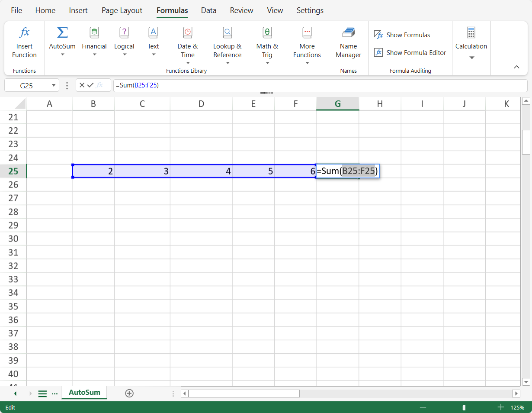The width and height of the screenshot is (532, 413).
Task: Open Lookup & Reference functions icon
Action: click(227, 32)
